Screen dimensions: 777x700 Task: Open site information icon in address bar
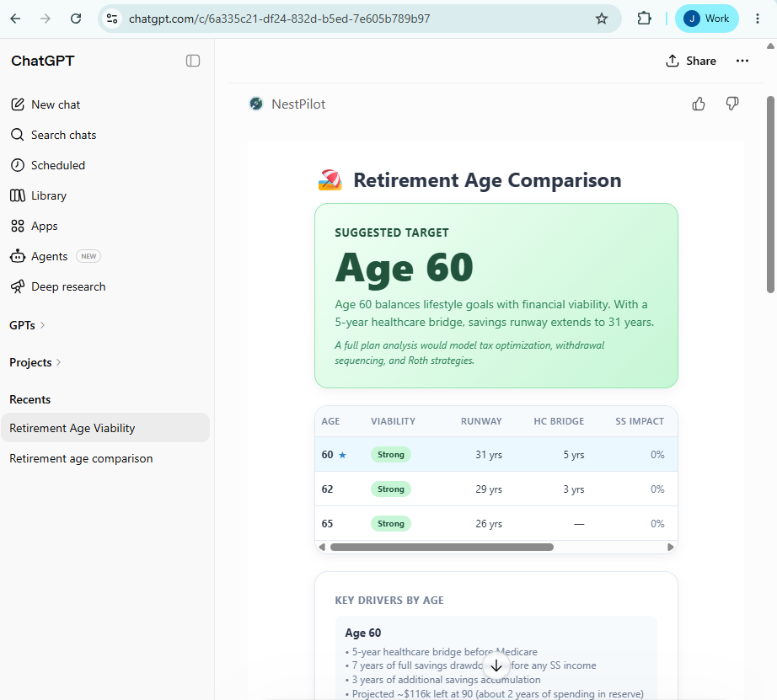coord(112,19)
